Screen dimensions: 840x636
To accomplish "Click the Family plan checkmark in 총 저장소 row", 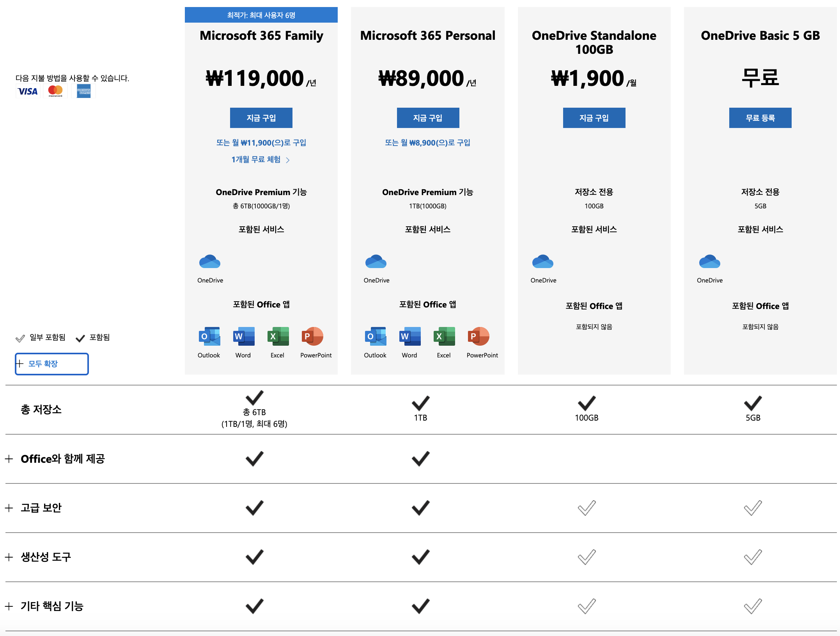I will [x=254, y=398].
